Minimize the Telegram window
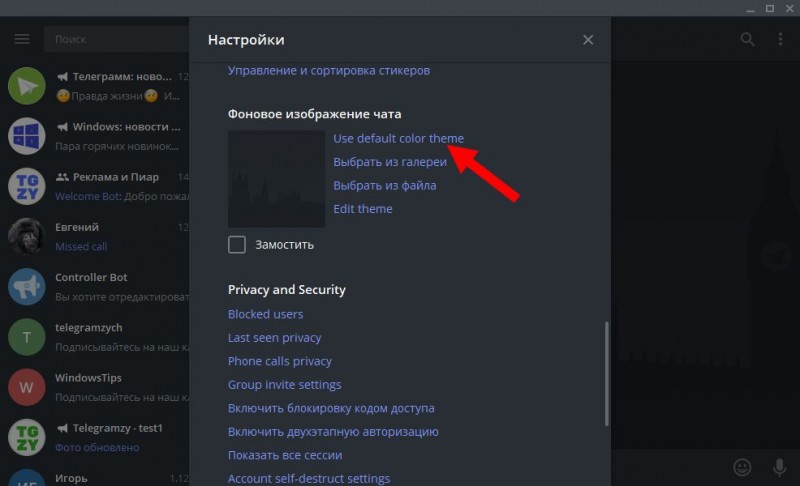Viewport: 800px width, 486px height. (x=750, y=9)
